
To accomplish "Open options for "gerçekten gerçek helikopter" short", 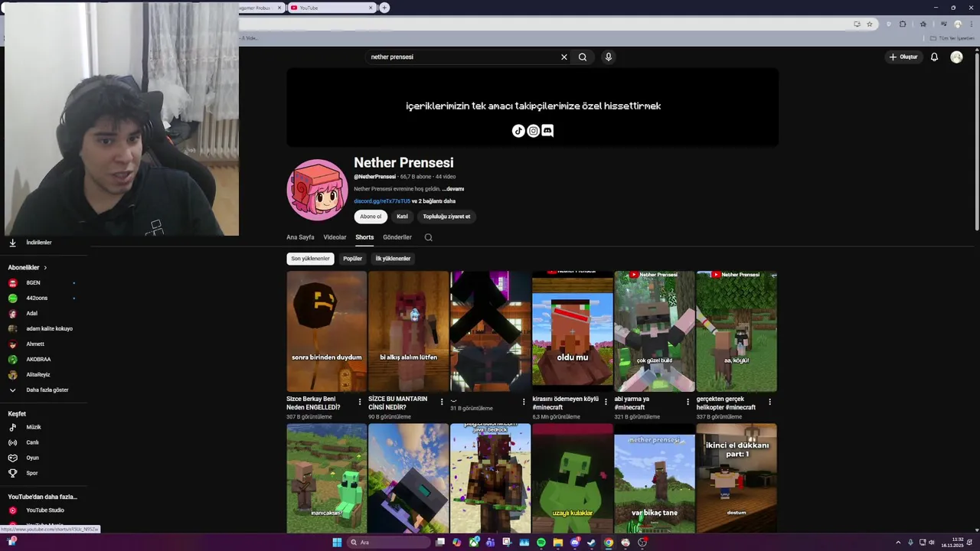I will point(769,402).
